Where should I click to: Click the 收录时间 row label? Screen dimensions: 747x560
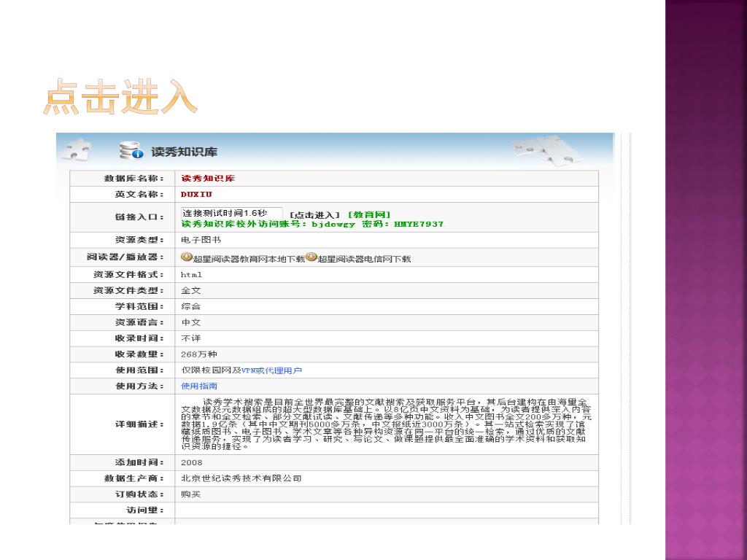tap(139, 338)
